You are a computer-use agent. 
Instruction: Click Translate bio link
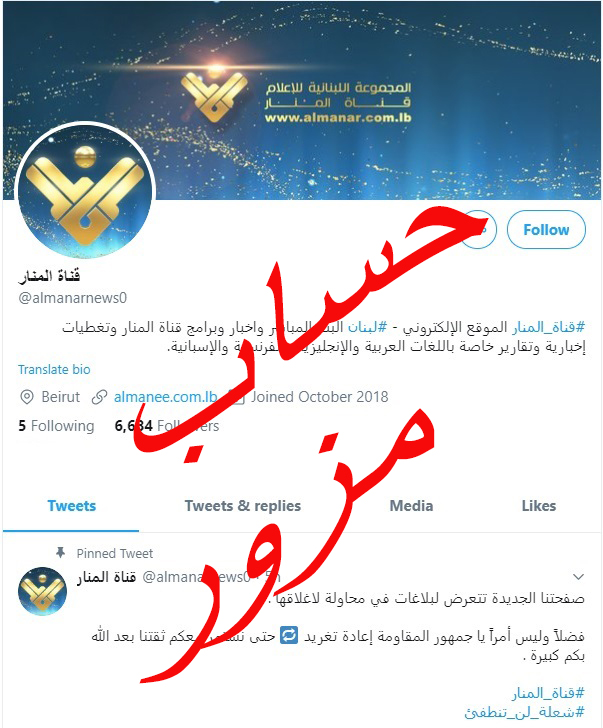click(x=54, y=370)
